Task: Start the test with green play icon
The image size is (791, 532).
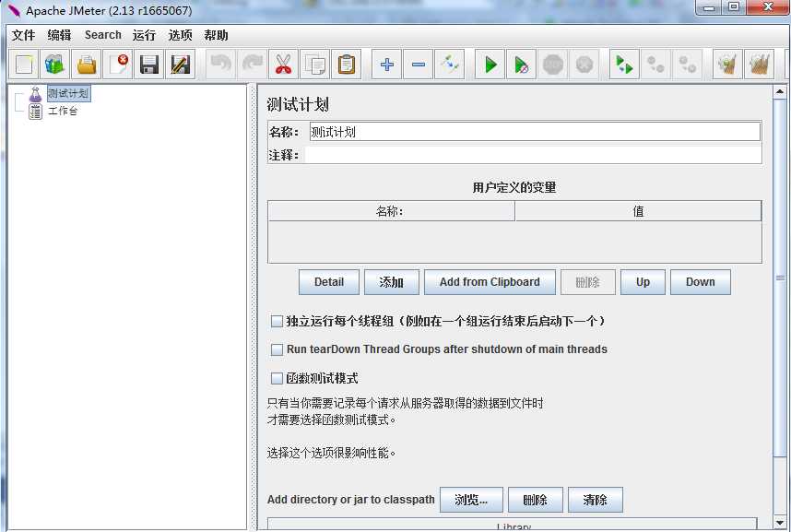Action: [x=490, y=65]
